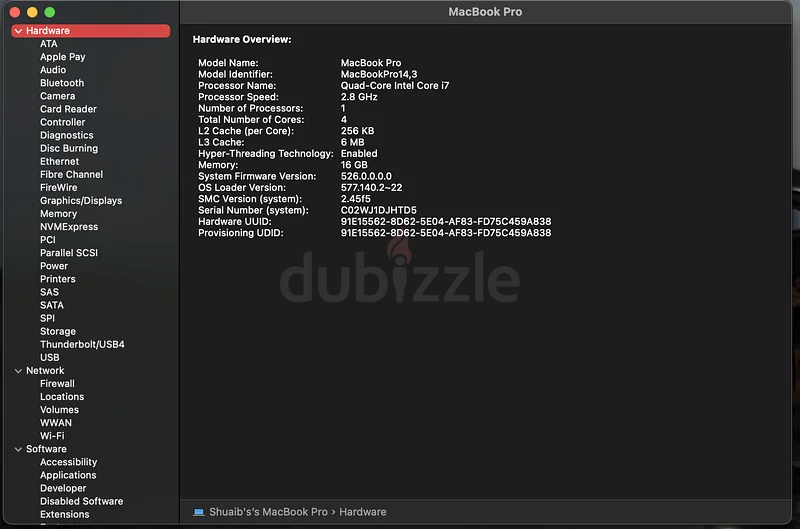
Task: Open Apple Pay in sidebar
Action: [x=63, y=57]
